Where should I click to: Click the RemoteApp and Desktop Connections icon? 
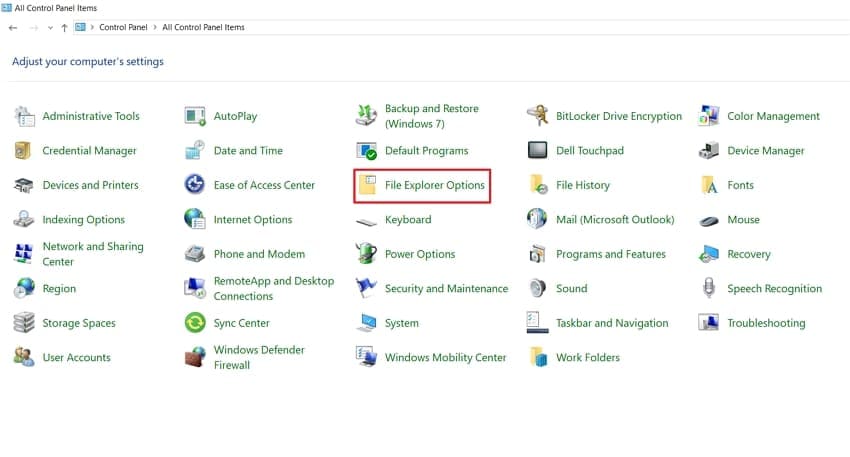(x=195, y=288)
